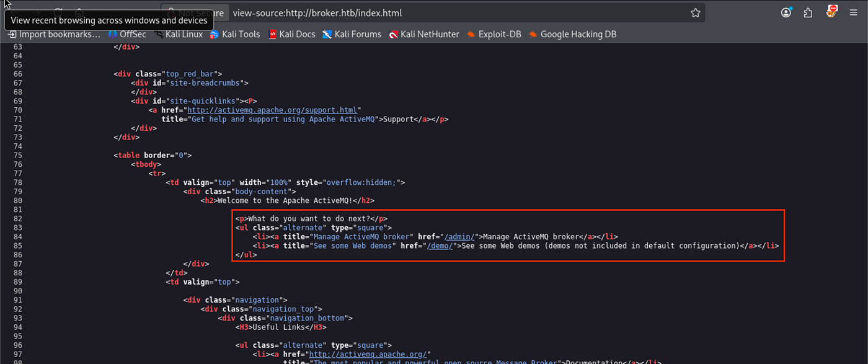Click the div class "body-content" line
Viewport: 868px width, 364px height.
pyautogui.click(x=240, y=192)
